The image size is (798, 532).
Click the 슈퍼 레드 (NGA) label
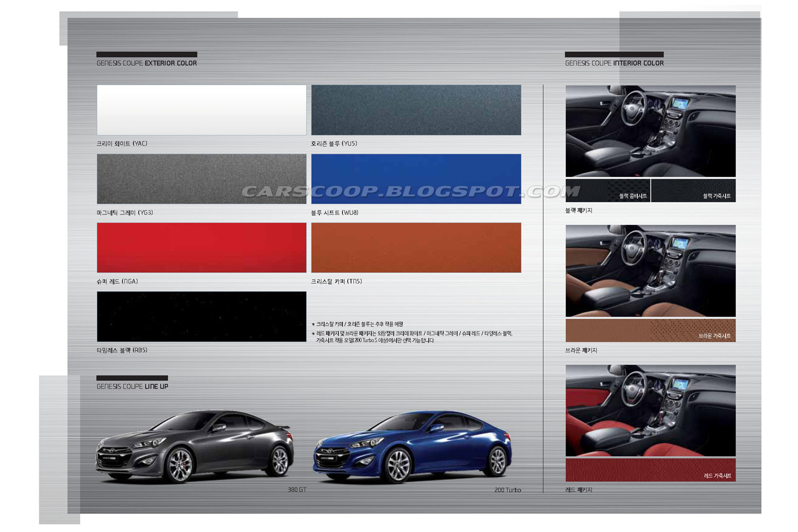click(x=117, y=281)
